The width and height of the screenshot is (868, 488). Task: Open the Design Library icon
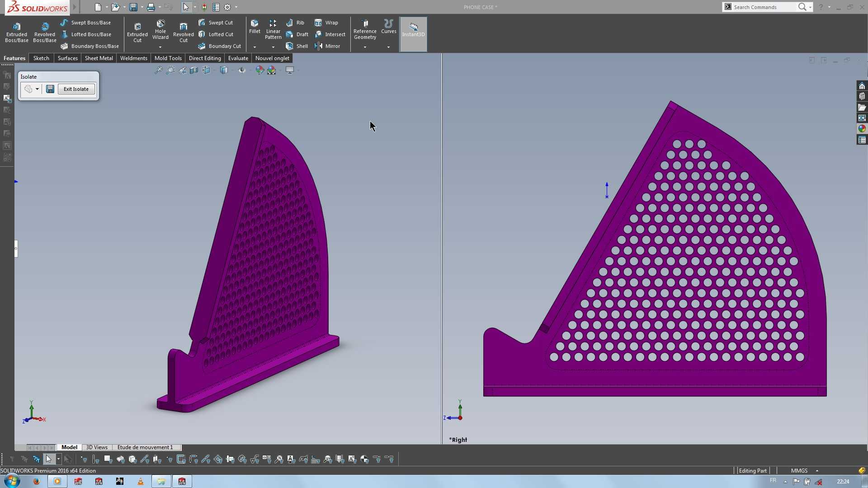(x=862, y=96)
